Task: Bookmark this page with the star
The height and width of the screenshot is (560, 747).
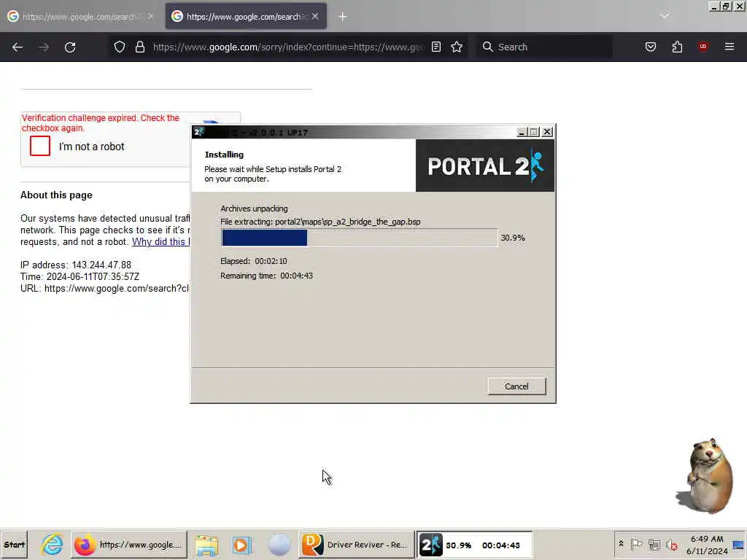Action: pyautogui.click(x=457, y=47)
